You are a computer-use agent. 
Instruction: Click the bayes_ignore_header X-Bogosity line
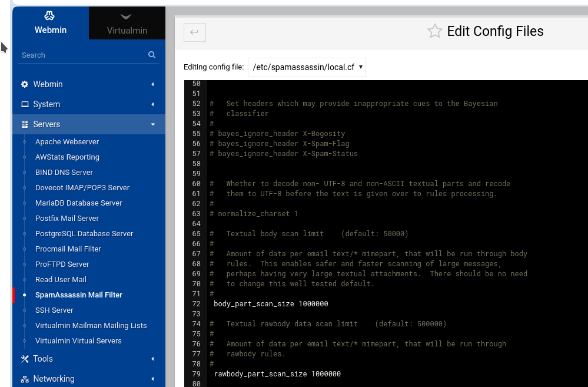(x=277, y=134)
